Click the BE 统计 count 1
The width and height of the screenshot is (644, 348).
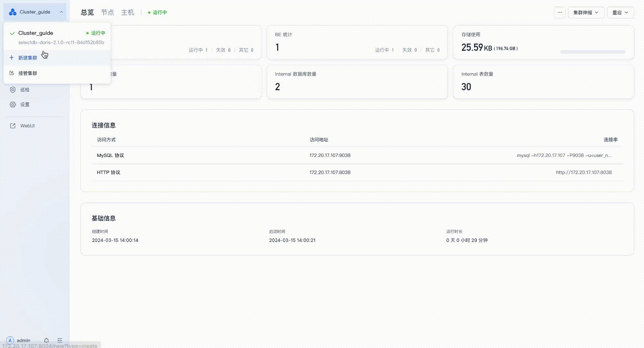tap(277, 47)
